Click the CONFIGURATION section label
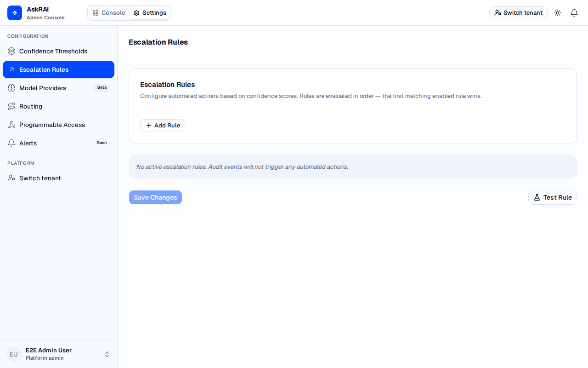588x368 pixels. tap(28, 36)
